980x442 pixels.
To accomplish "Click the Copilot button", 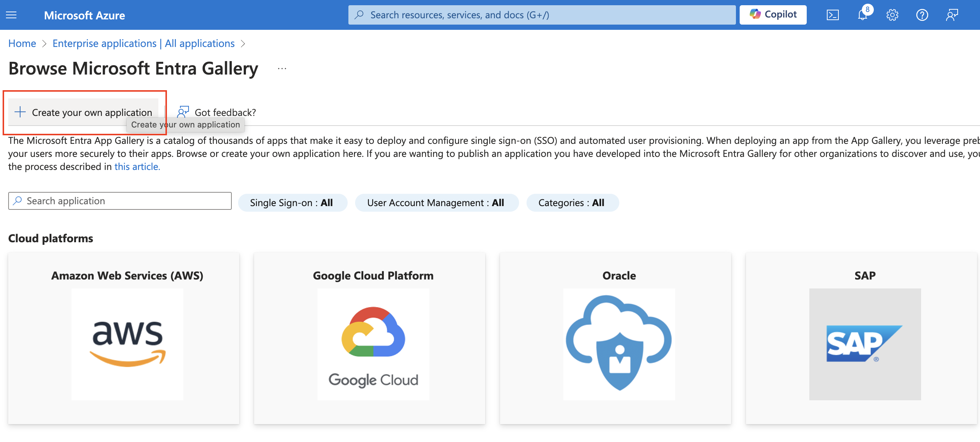I will click(773, 15).
